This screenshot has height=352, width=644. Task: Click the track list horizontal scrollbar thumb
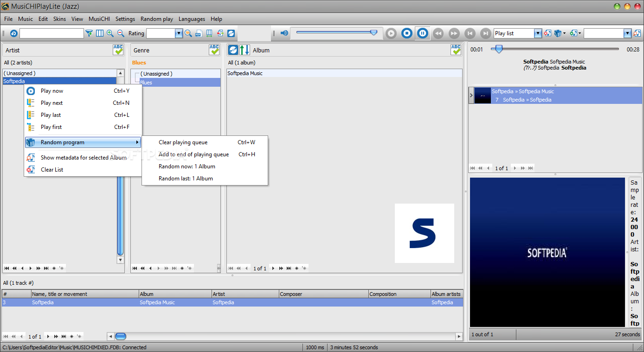click(x=120, y=336)
